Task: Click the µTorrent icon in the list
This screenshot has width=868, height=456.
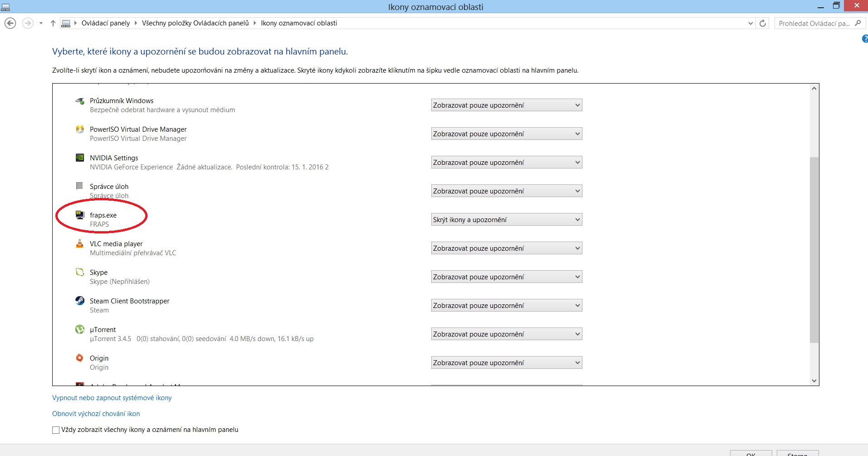Action: point(80,329)
